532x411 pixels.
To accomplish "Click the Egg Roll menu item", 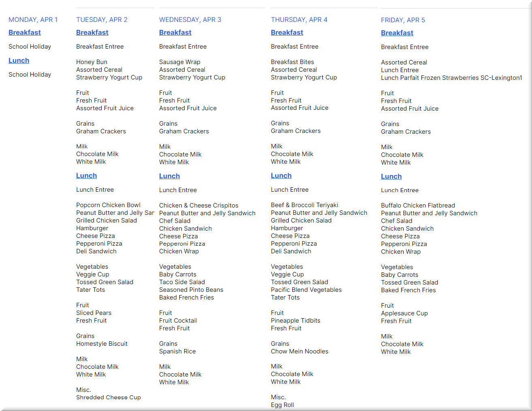I will pos(283,405).
